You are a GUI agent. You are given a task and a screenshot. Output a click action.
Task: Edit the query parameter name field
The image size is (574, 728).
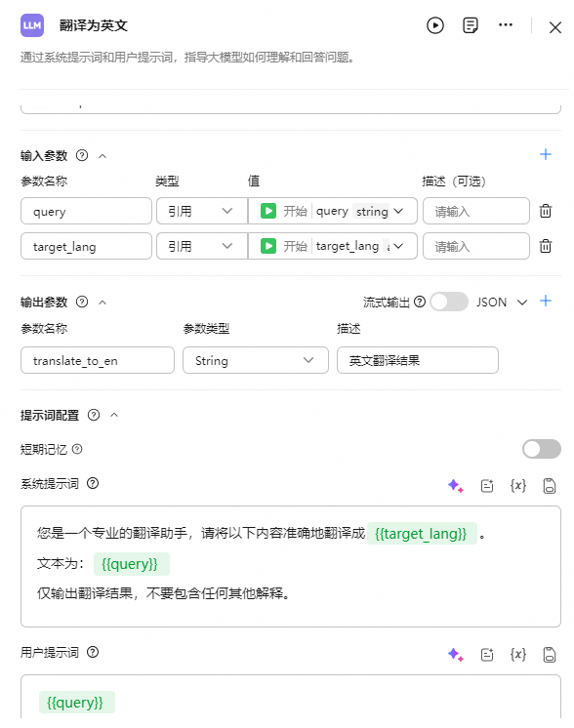[x=86, y=211]
